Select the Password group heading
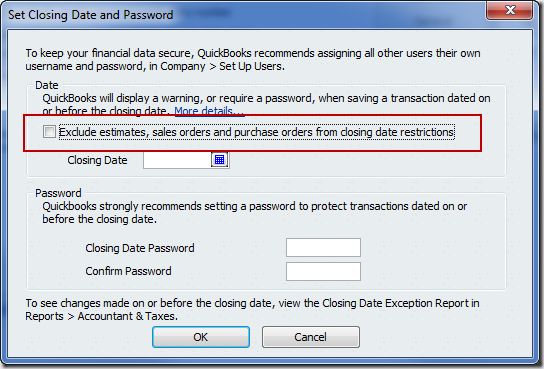 point(58,193)
